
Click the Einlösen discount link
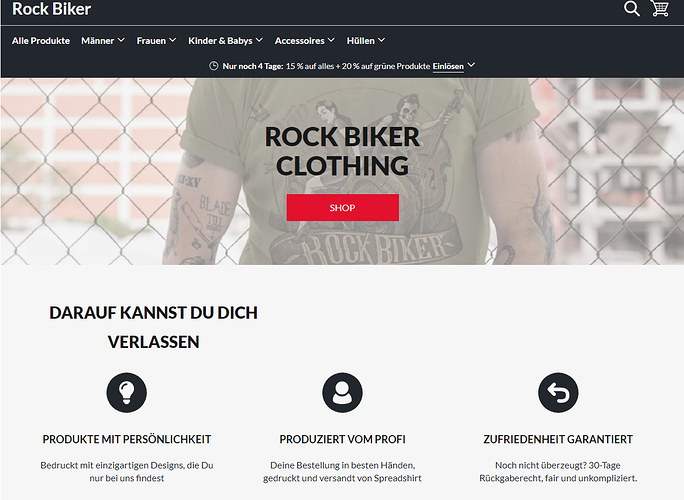(x=448, y=66)
